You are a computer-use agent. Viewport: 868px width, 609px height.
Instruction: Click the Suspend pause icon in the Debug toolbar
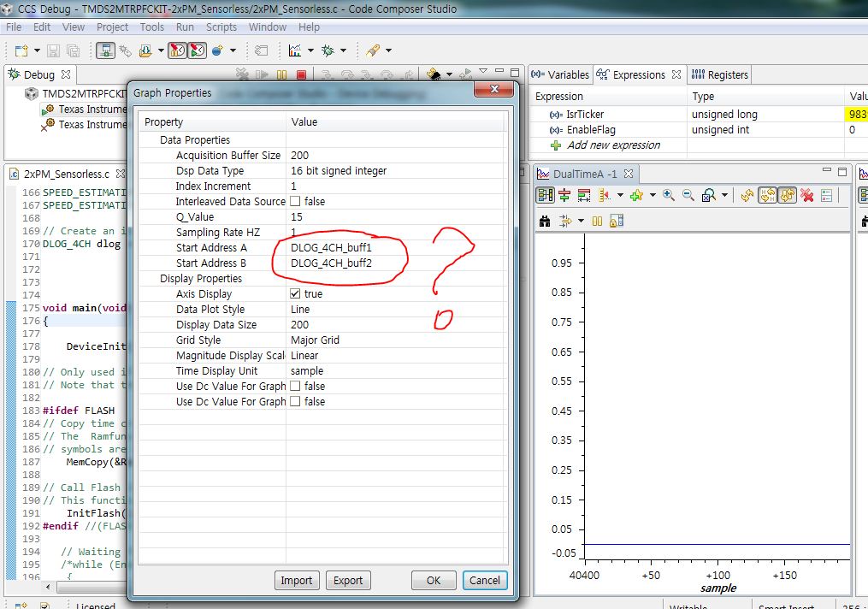tap(280, 74)
